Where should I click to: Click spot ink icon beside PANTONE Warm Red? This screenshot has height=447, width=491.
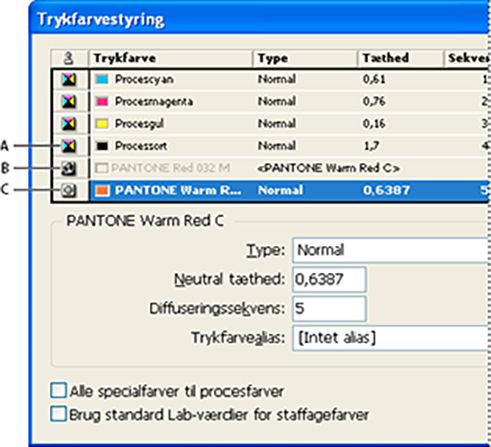click(69, 190)
